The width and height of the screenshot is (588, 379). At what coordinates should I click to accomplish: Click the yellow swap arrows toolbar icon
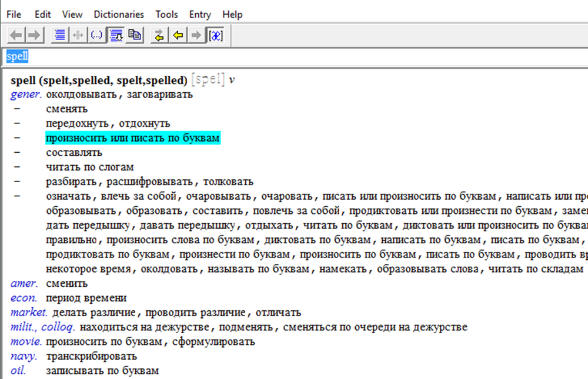click(x=159, y=36)
